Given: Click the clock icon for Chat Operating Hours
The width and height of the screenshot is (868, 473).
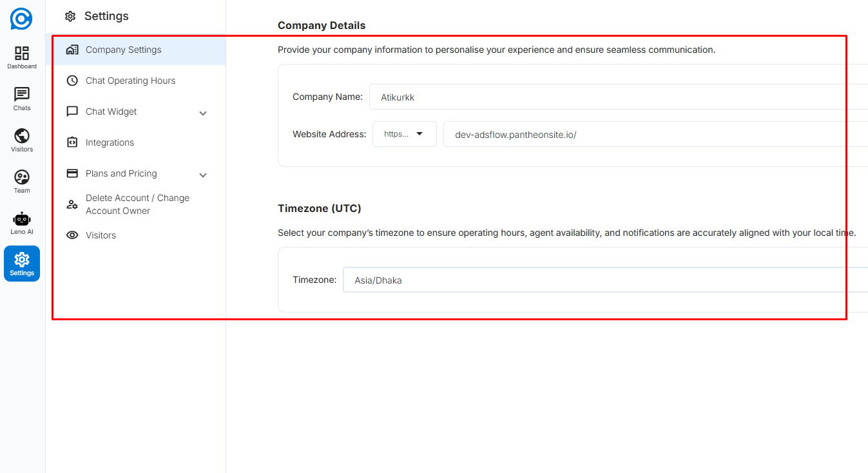Looking at the screenshot, I should (x=73, y=81).
